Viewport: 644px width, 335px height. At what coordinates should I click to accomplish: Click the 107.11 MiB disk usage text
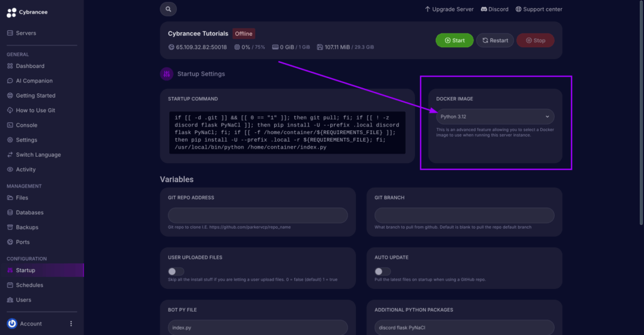click(x=337, y=47)
